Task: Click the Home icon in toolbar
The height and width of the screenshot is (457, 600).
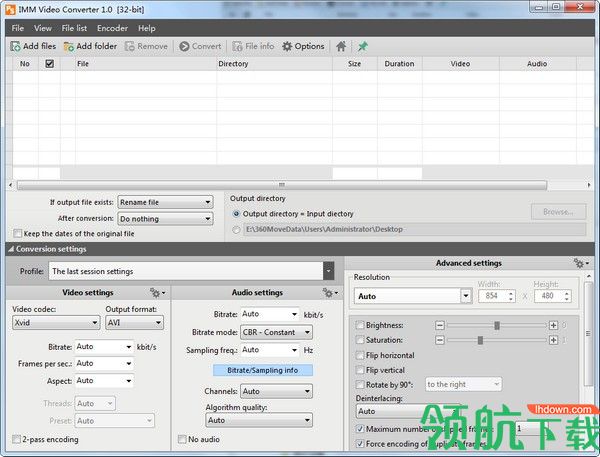Action: pyautogui.click(x=341, y=46)
